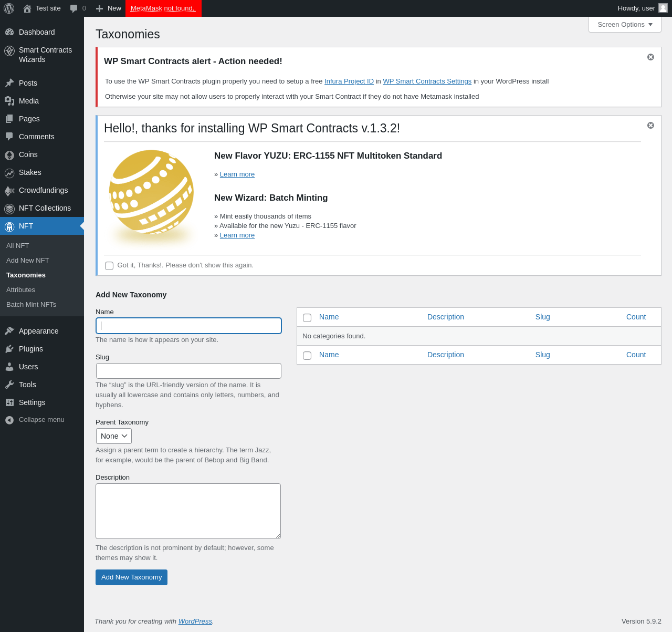Sort by Description in table header
The height and width of the screenshot is (632, 672).
pyautogui.click(x=446, y=317)
